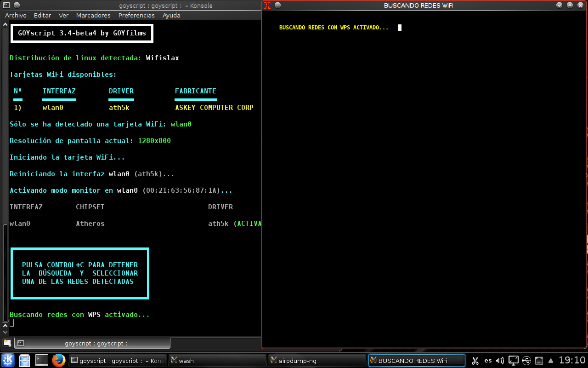Switch to the 'wash' taskbar window

pos(217,361)
